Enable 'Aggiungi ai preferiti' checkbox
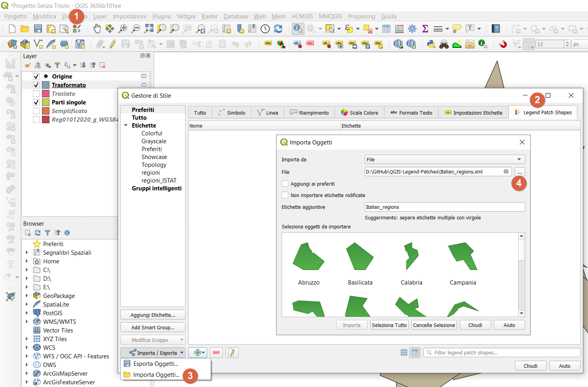The width and height of the screenshot is (588, 387). pyautogui.click(x=285, y=184)
